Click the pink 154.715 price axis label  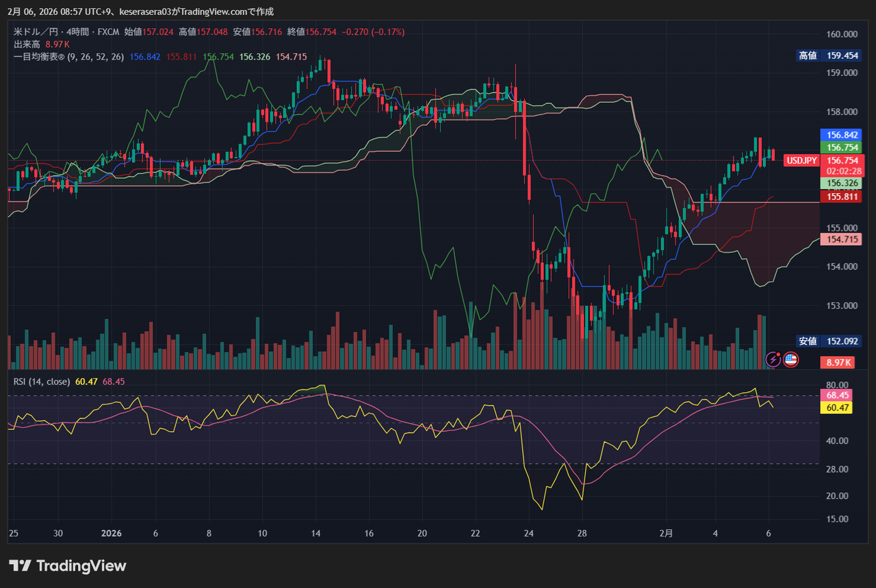[x=840, y=239]
